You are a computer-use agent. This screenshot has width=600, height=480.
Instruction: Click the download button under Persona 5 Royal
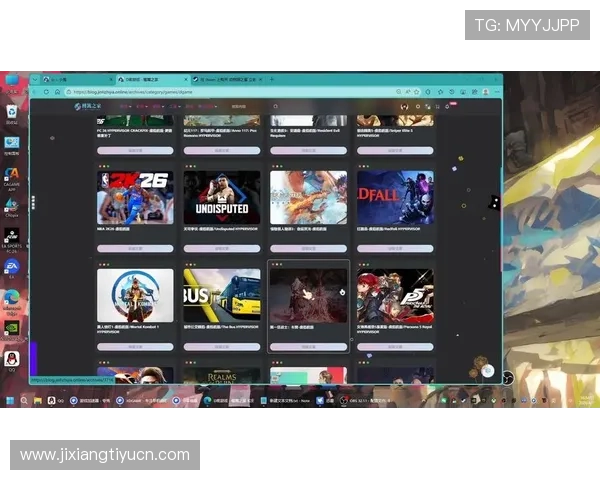click(394, 347)
